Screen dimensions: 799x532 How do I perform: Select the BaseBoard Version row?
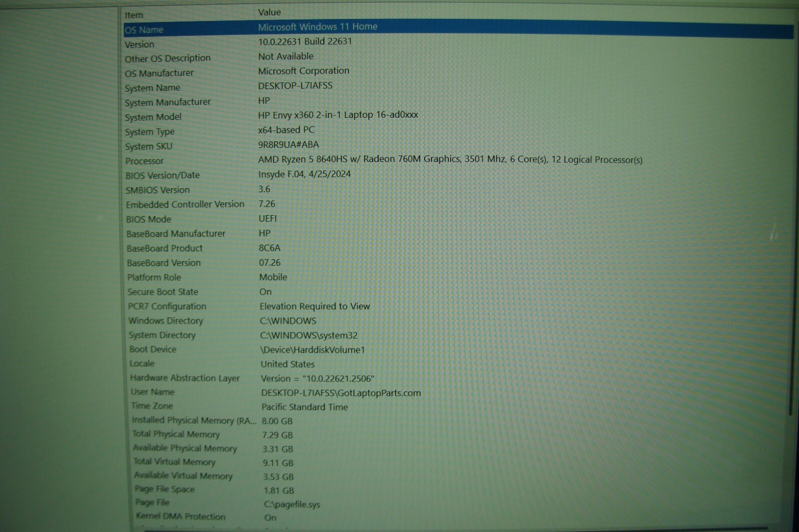coord(458,263)
